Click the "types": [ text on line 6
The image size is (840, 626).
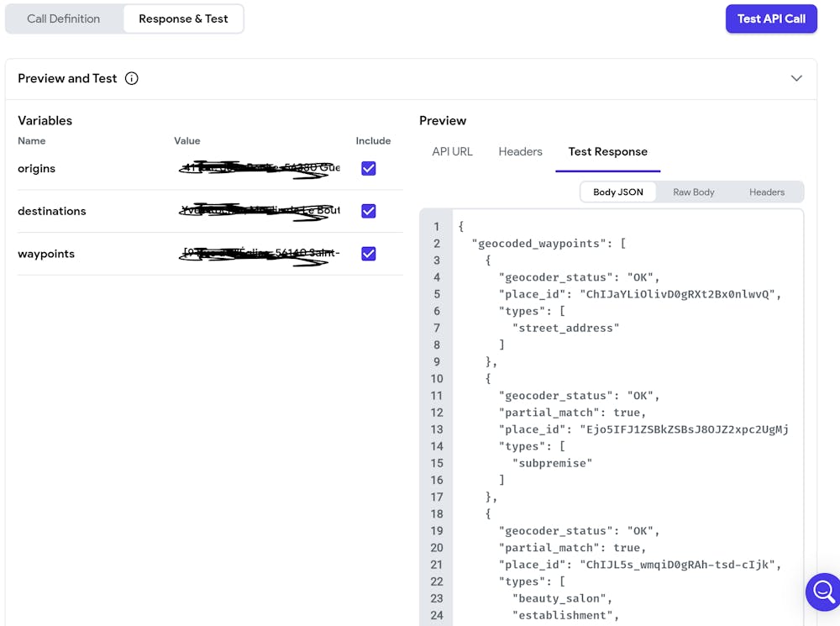pyautogui.click(x=532, y=311)
